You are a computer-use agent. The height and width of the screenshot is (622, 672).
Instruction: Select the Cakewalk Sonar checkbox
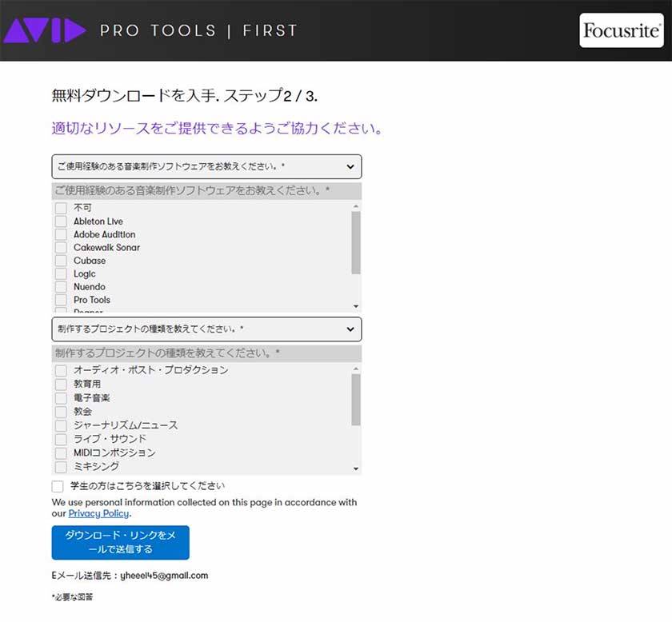coord(61,248)
